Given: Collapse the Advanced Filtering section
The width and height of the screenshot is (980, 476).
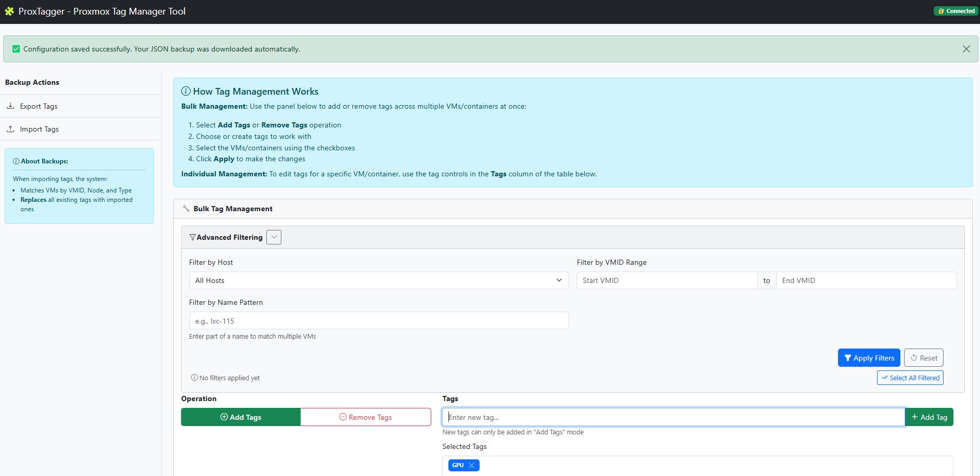Looking at the screenshot, I should click(274, 237).
